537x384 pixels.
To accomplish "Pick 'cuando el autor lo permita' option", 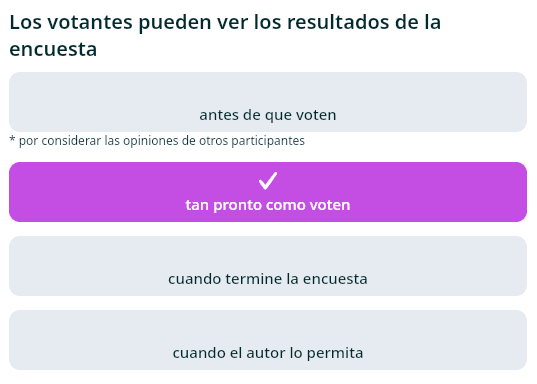I will (268, 340).
